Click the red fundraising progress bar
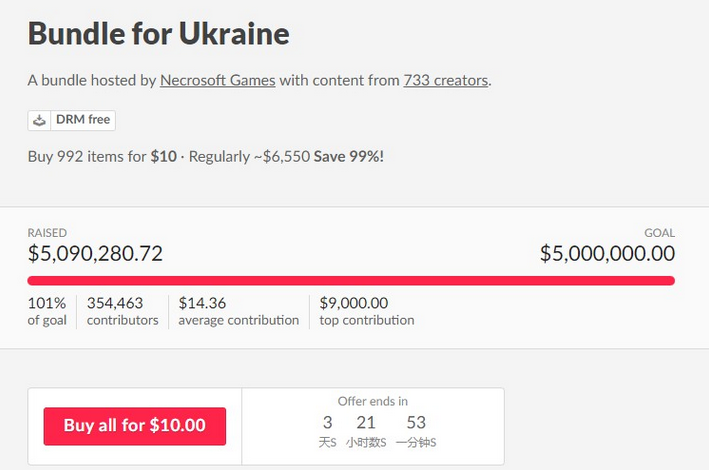Screen dimensions: 709x470 click(x=351, y=280)
